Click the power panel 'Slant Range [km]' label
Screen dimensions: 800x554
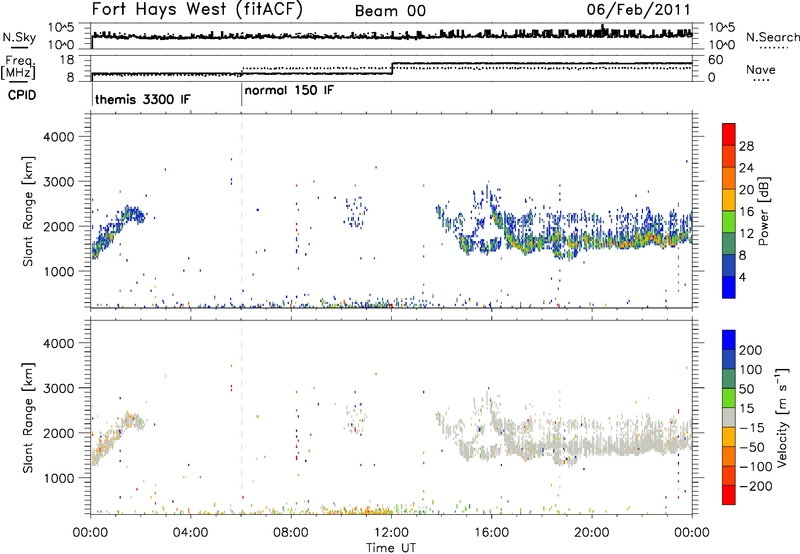(28, 211)
